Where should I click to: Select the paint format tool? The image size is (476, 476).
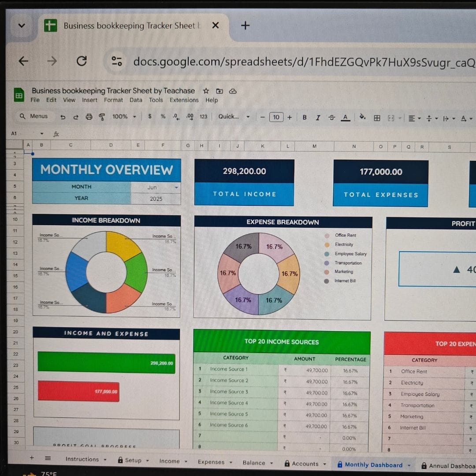pyautogui.click(x=102, y=117)
